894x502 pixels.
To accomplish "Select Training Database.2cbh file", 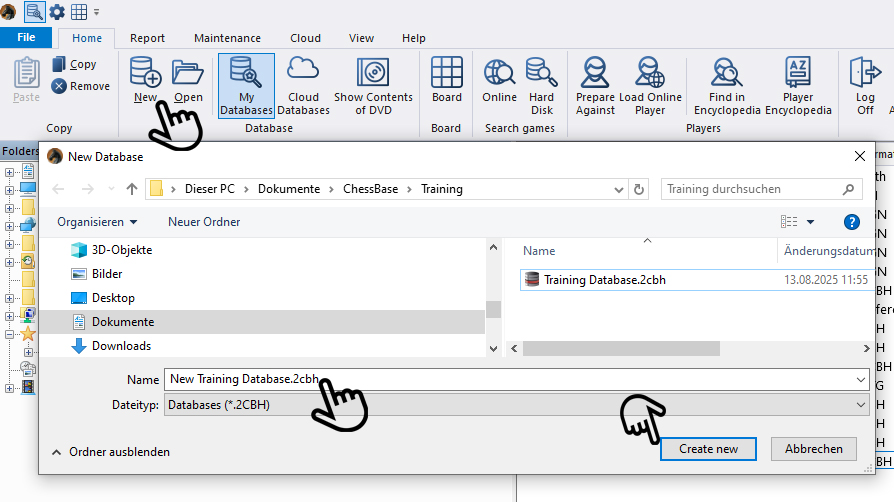I will click(604, 280).
